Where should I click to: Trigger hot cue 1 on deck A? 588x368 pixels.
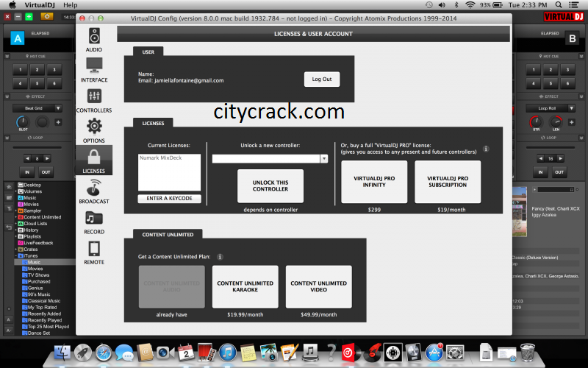pyautogui.click(x=21, y=69)
